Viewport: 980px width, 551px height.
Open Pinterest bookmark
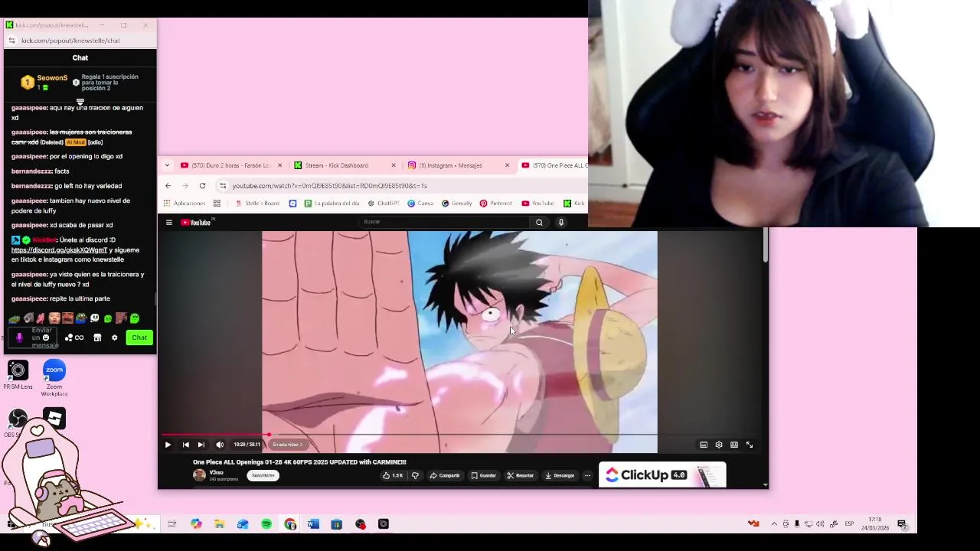(496, 204)
